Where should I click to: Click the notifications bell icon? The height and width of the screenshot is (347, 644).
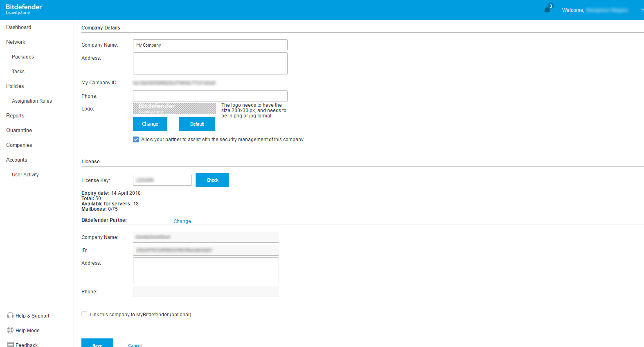[x=547, y=9]
